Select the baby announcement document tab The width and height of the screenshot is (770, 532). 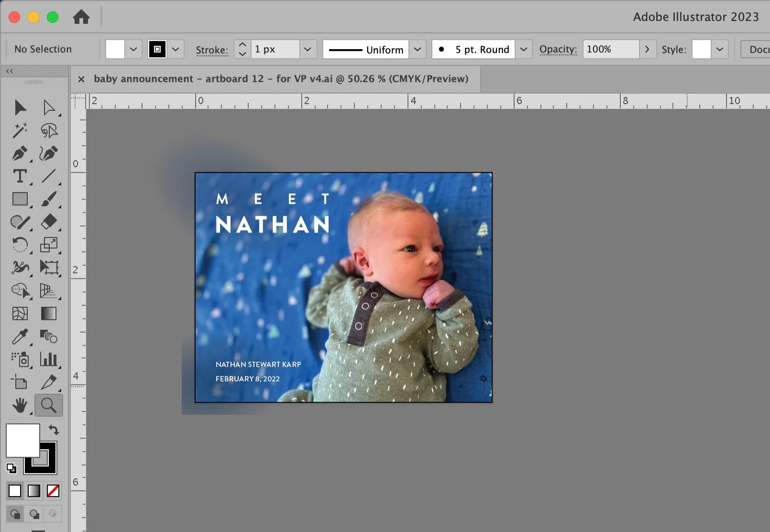281,79
